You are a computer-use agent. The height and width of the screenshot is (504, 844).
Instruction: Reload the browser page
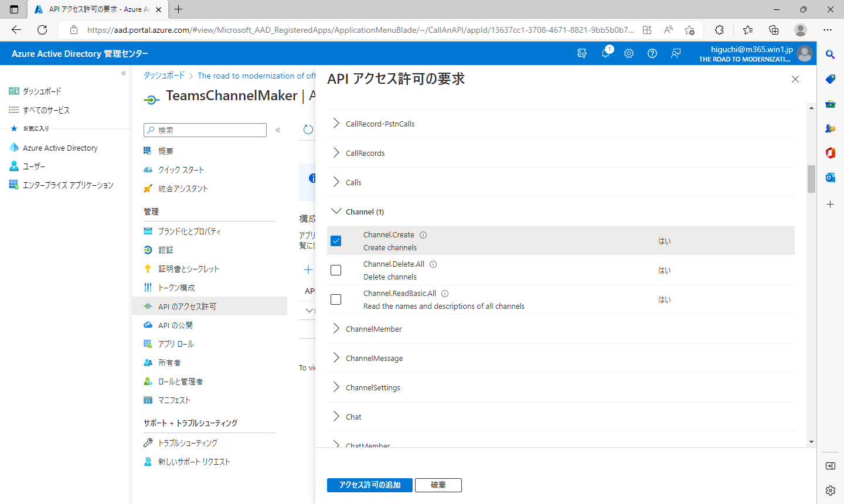42,30
